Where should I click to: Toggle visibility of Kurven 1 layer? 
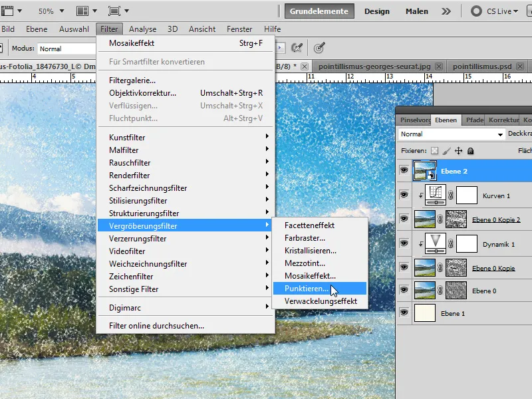404,195
